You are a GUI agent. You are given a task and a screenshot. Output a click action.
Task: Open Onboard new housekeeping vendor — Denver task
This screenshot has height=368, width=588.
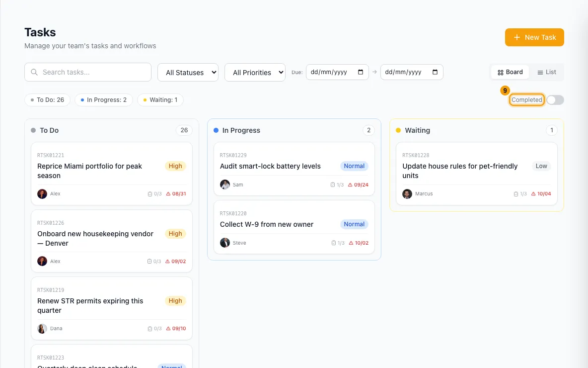(x=112, y=241)
